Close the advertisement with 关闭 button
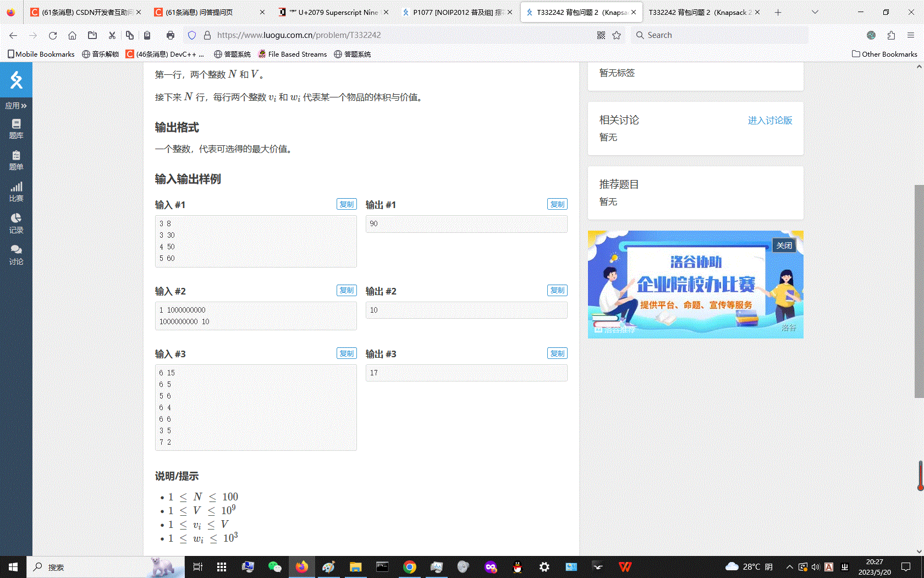Image resolution: width=924 pixels, height=578 pixels. pyautogui.click(x=784, y=246)
